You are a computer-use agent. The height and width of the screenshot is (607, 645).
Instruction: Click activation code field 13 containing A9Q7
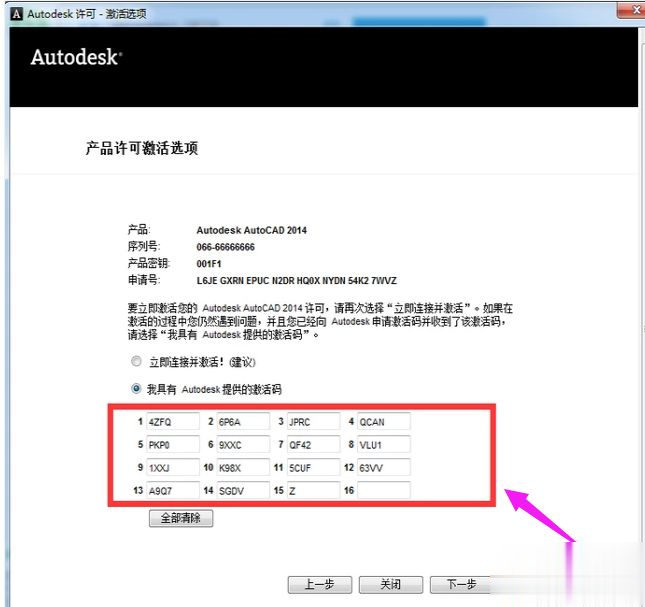click(173, 490)
